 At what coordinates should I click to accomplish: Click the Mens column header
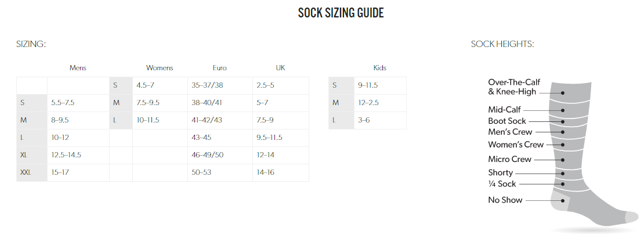tap(78, 68)
